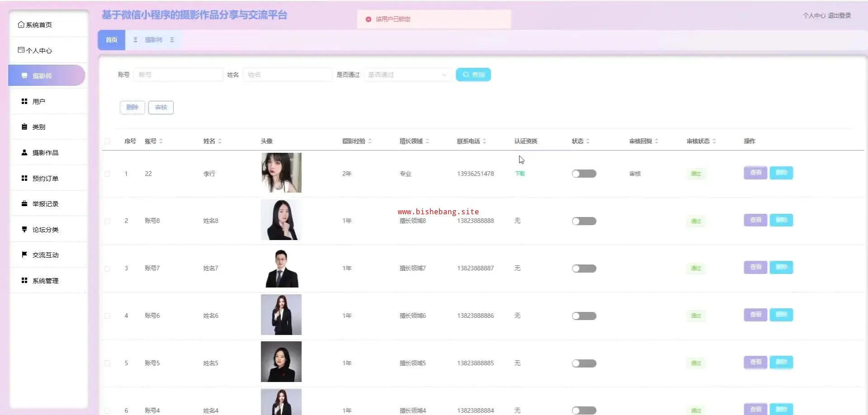Click the home icon beside 系统首页

pos(21,25)
